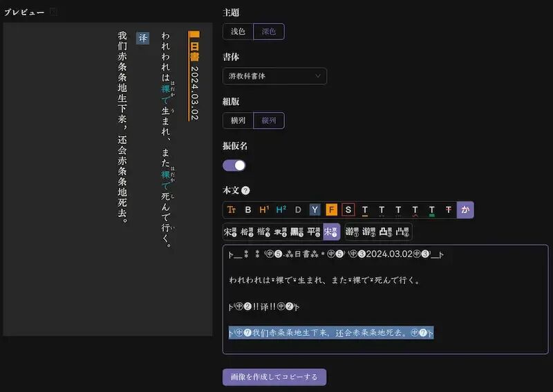This screenshot has height=392, width=553.
Task: Insert H1 heading markup
Action: [264, 210]
